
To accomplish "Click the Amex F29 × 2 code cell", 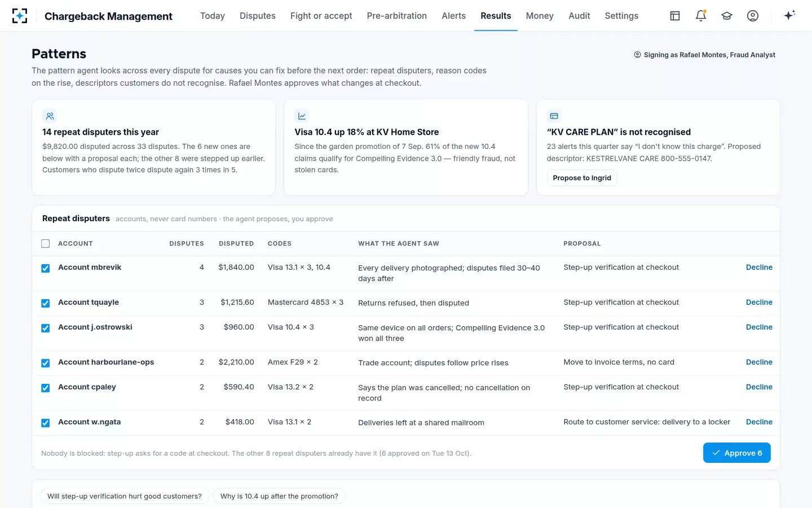I will 293,362.
